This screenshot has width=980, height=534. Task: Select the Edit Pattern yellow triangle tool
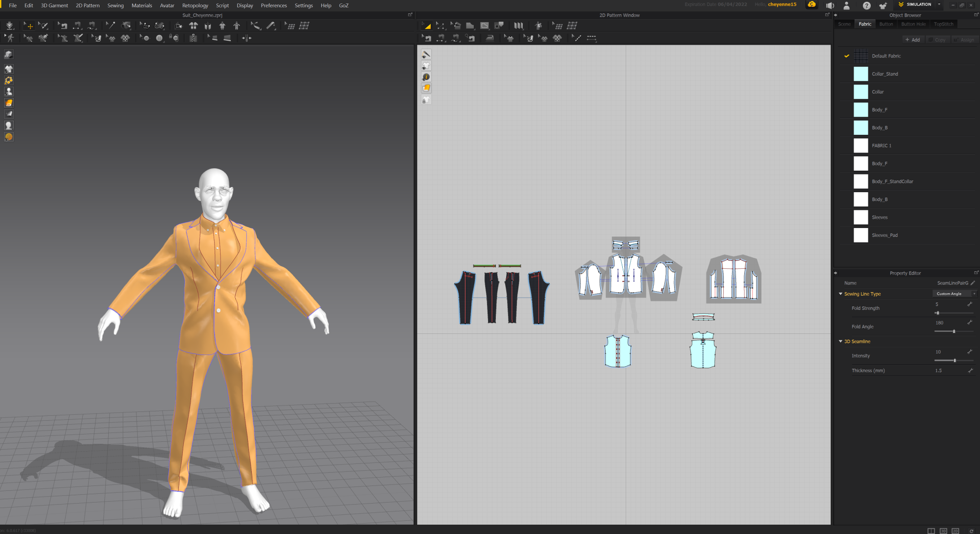[x=426, y=25]
